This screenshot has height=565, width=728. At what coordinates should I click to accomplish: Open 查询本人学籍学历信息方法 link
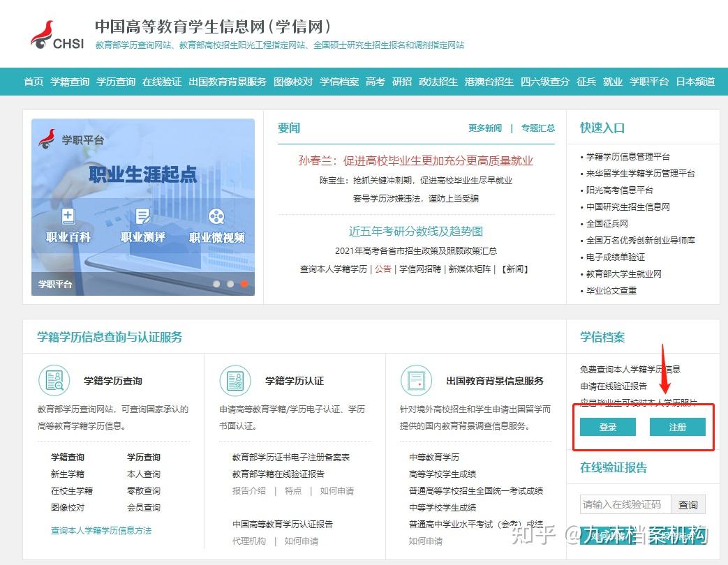[101, 531]
